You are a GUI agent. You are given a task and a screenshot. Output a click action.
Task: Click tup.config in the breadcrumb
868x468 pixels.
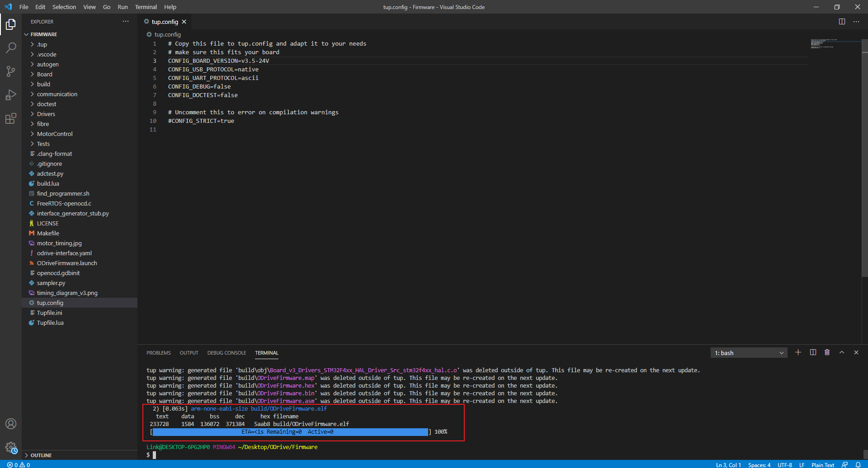tap(167, 34)
